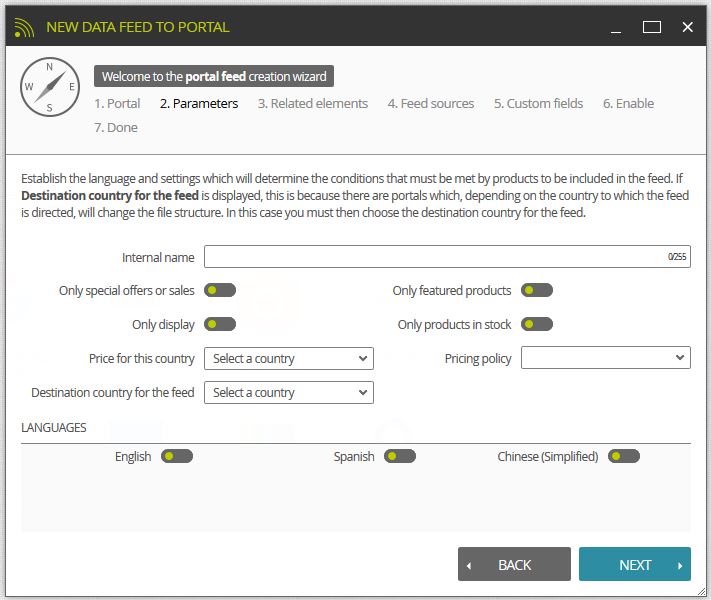Click the compass wizard icon
711x600 pixels.
[x=50, y=87]
